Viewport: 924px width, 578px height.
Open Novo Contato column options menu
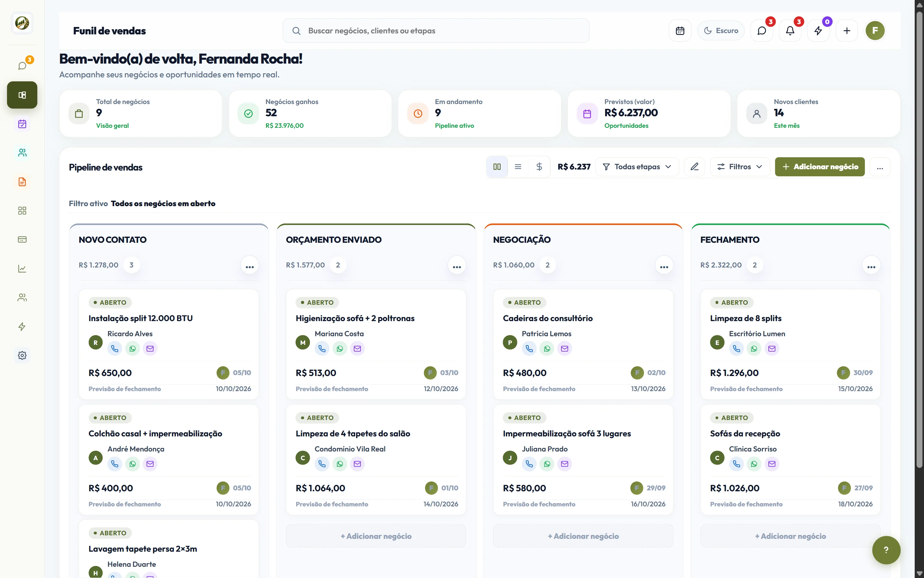250,266
